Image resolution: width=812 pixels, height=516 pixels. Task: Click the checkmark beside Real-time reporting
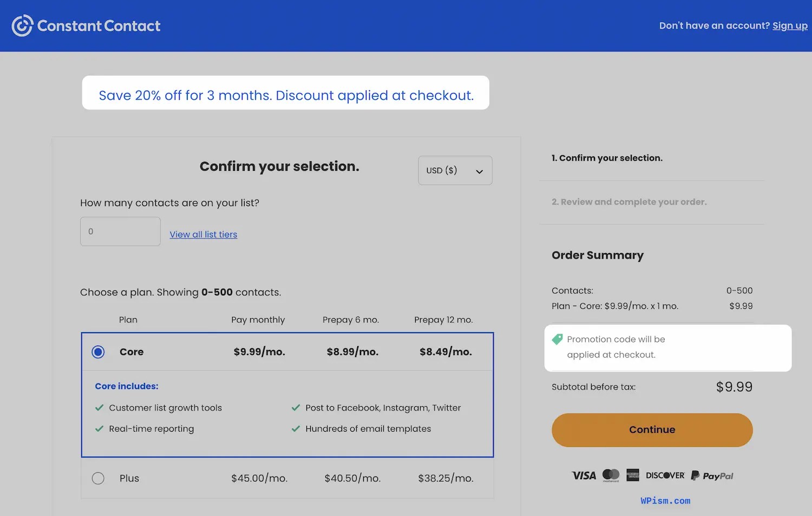[99, 428]
